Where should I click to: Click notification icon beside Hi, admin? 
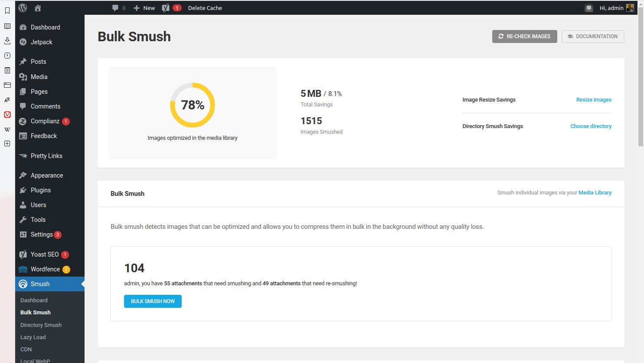click(x=588, y=8)
